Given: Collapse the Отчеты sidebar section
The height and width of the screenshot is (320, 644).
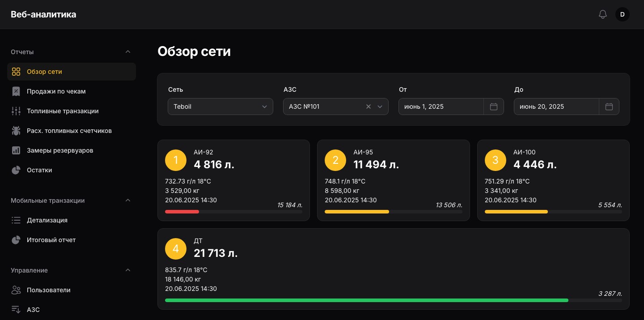Looking at the screenshot, I should pos(128,52).
